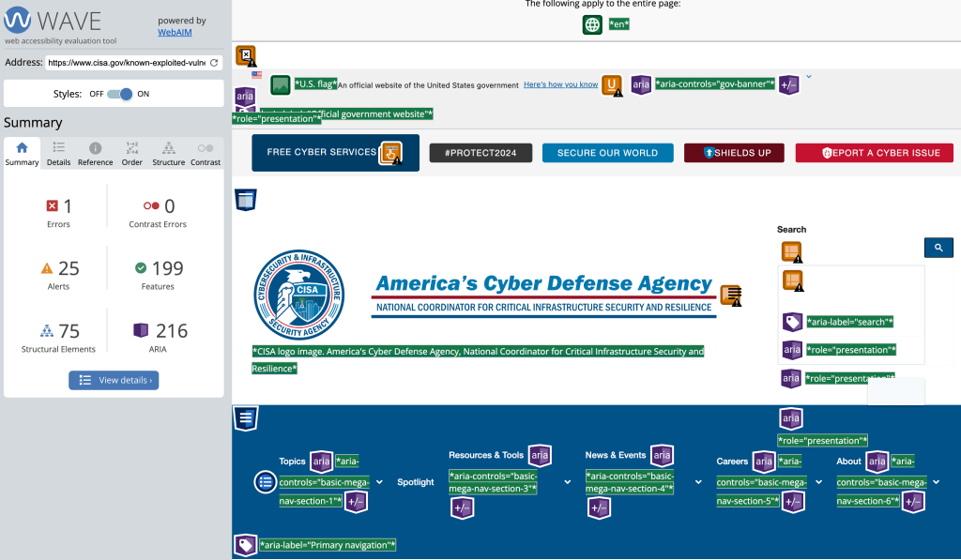Click the navigation landmark icon in blue bar
Image resolution: width=961 pixels, height=560 pixels.
[x=245, y=418]
